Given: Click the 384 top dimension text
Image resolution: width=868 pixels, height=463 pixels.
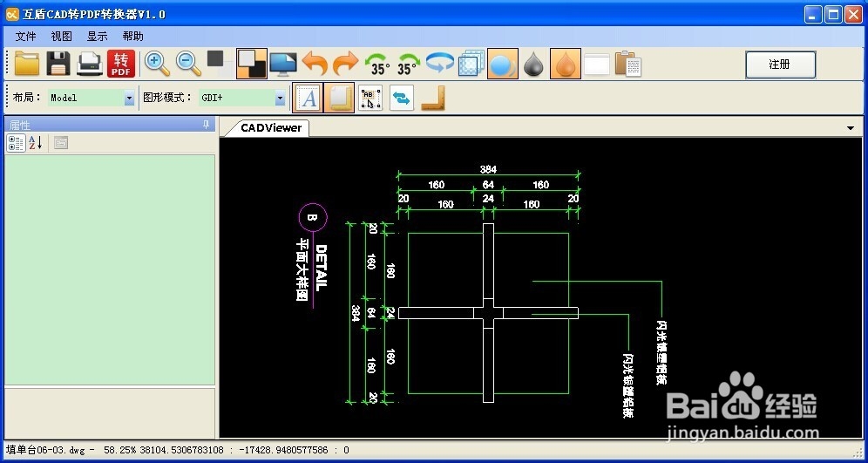Looking at the screenshot, I should coord(488,169).
